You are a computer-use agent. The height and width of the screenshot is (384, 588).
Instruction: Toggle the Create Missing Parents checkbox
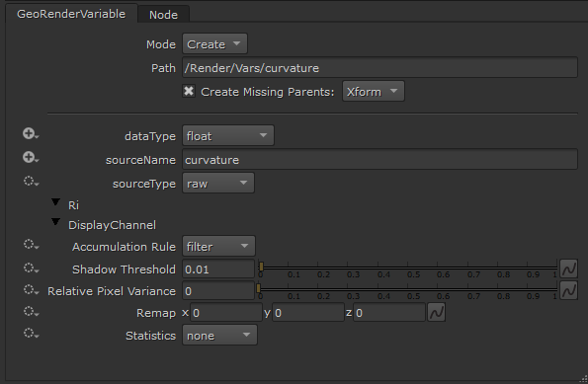189,91
